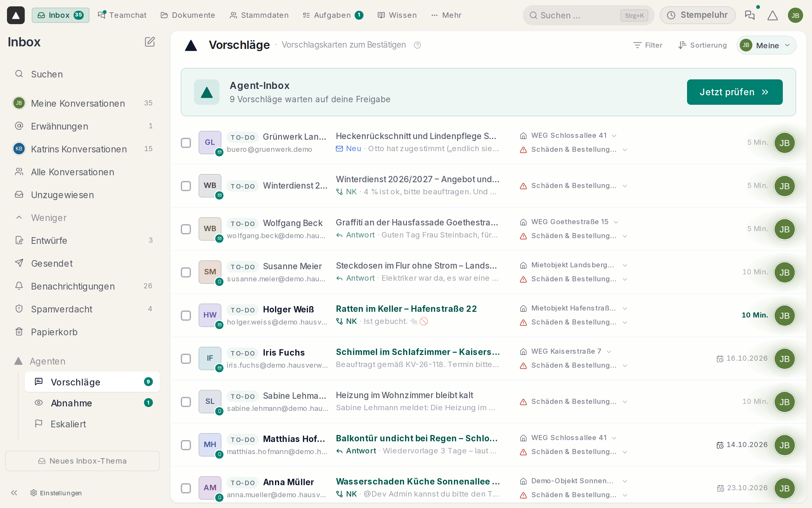Image resolution: width=812 pixels, height=508 pixels.
Task: Click the Stempeluhr button
Action: [x=697, y=15]
